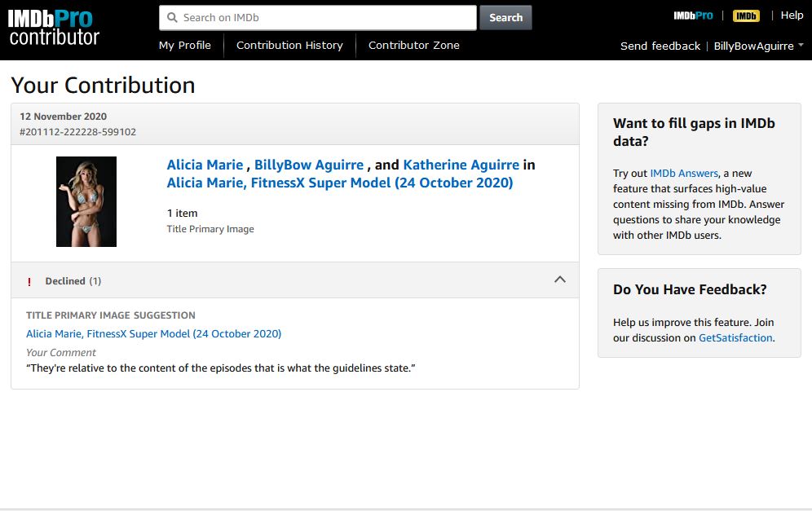Go to Contribution History
Screen dimensions: 812x511
point(289,46)
